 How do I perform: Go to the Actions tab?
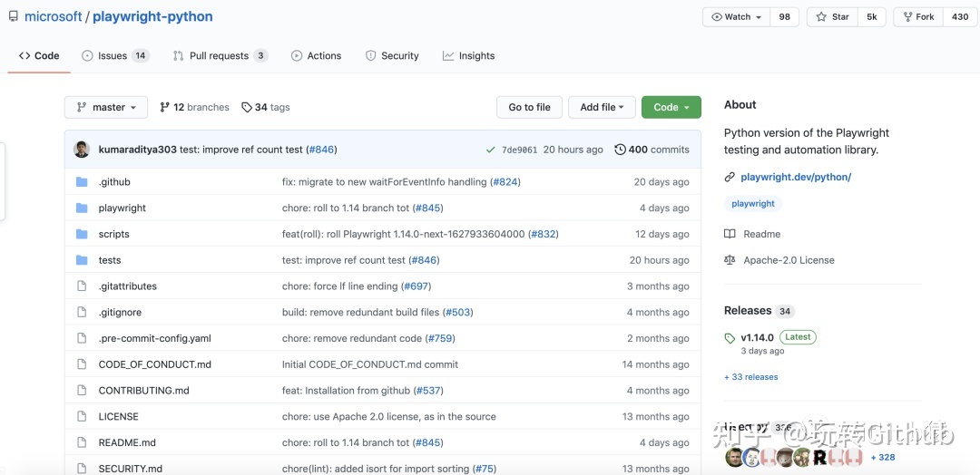(x=317, y=55)
